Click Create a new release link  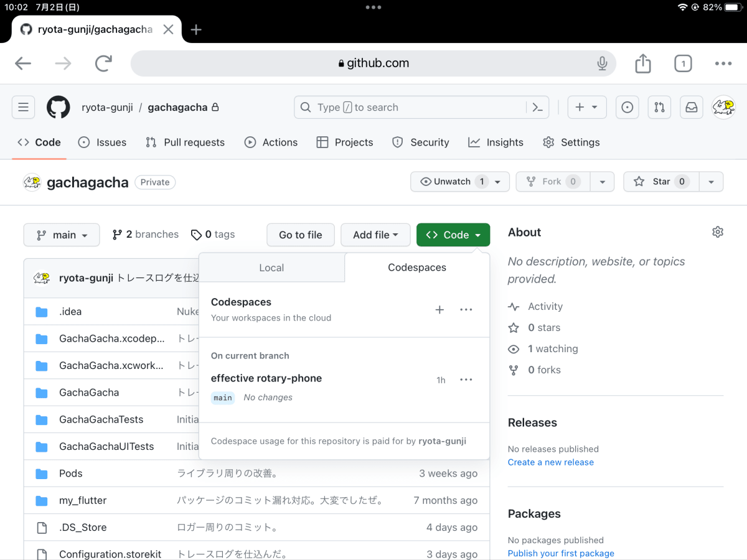551,462
